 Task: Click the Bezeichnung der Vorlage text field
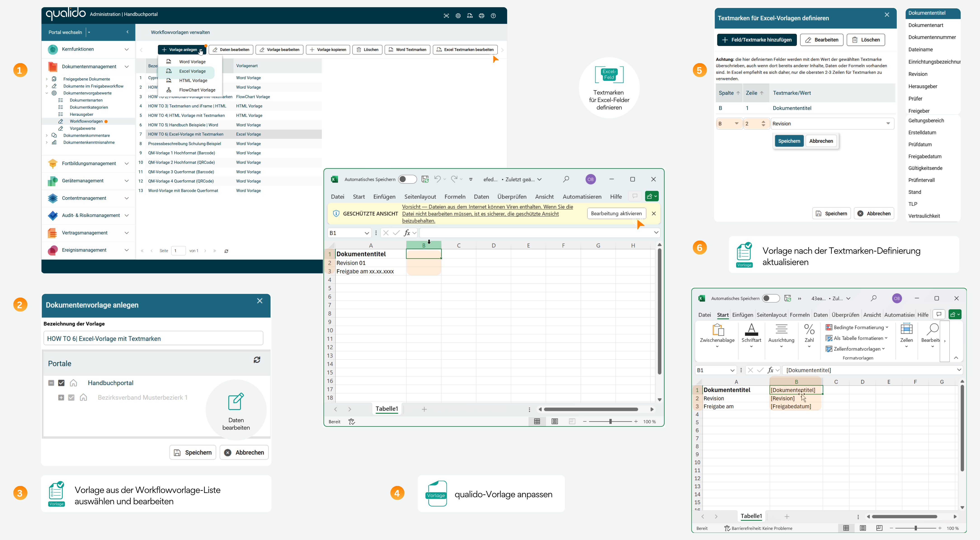tap(153, 338)
